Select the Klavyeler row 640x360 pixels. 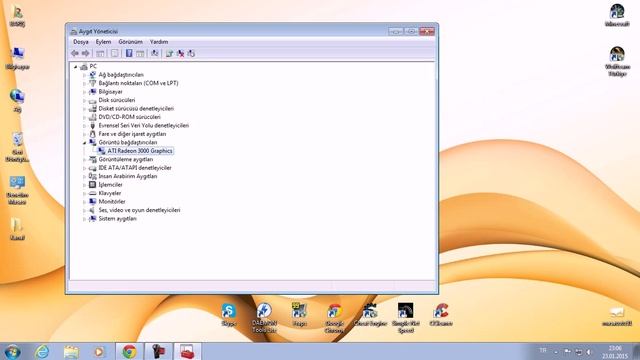click(109, 193)
